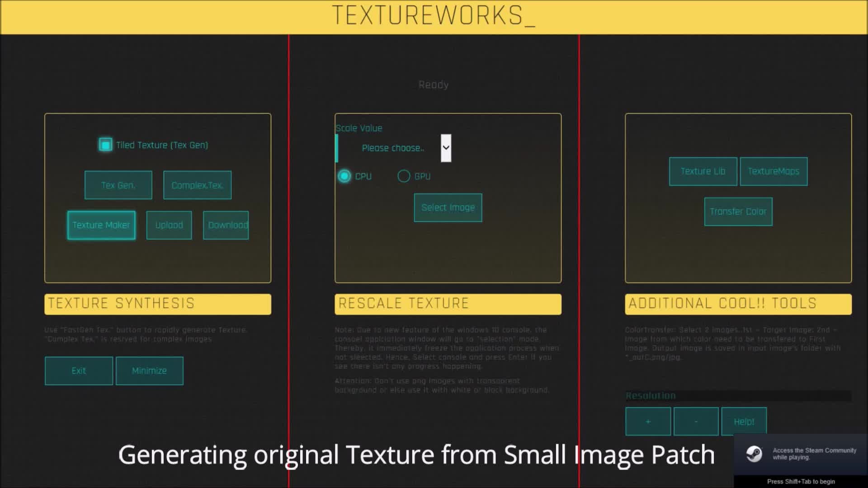Open the Scale Value dropdown arrow
Viewport: 868px width, 488px height.
(x=446, y=148)
